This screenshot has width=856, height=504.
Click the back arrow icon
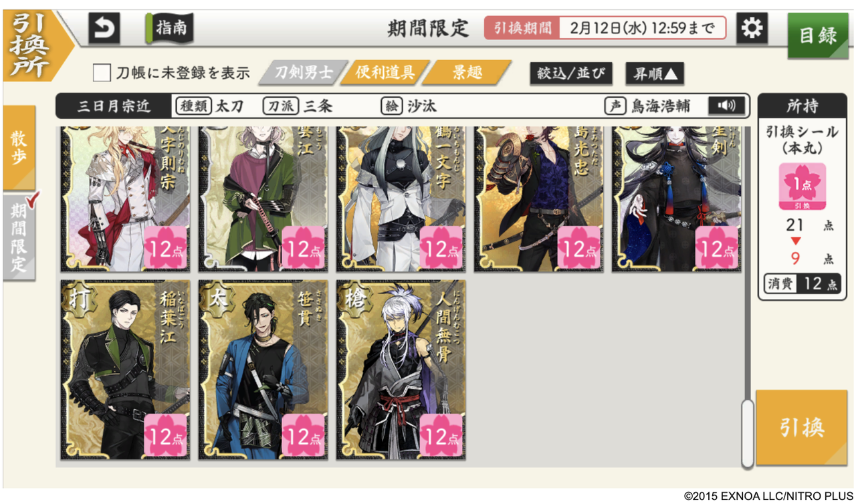click(x=104, y=29)
